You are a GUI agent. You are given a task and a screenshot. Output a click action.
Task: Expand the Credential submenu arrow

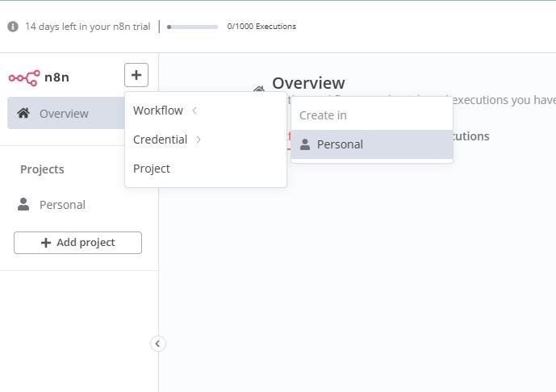coord(199,140)
